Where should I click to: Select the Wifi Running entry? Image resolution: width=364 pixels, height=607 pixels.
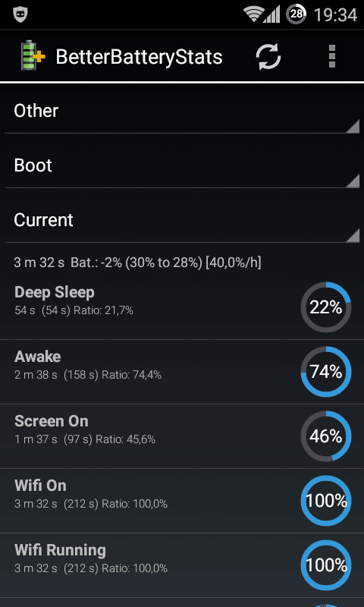pyautogui.click(x=182, y=565)
